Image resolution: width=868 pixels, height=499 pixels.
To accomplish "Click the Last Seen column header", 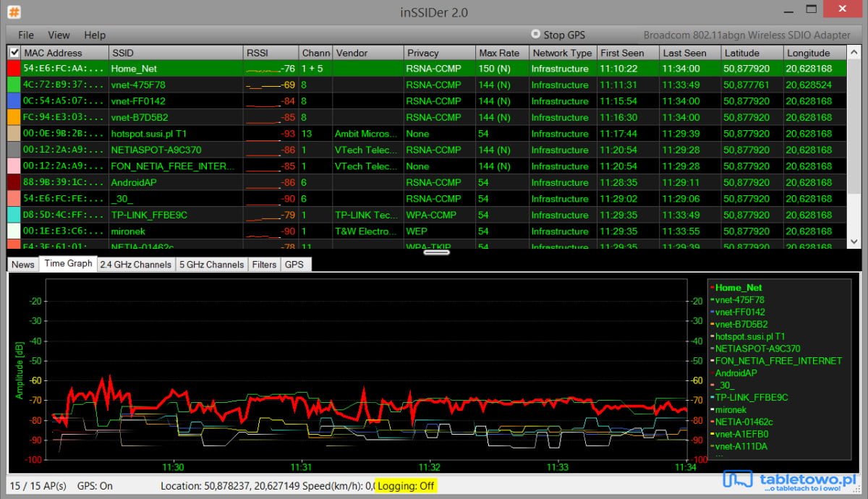I will tap(691, 53).
